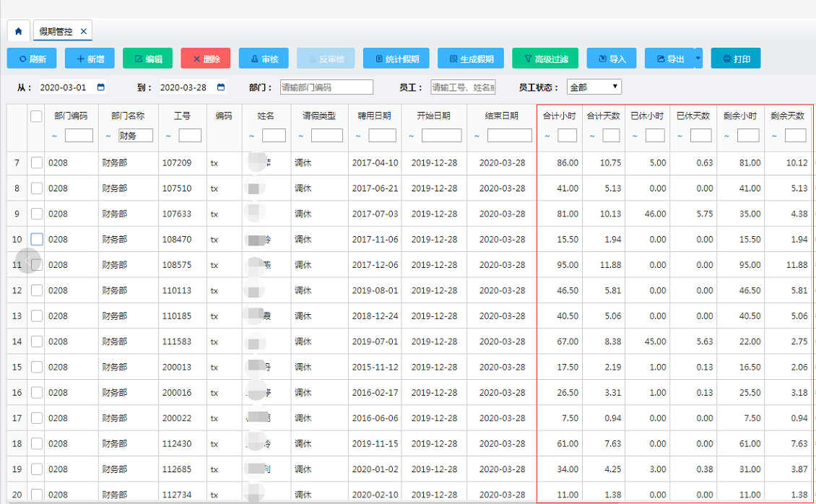Click the 刷新 refresh toolbar button

tap(32, 58)
